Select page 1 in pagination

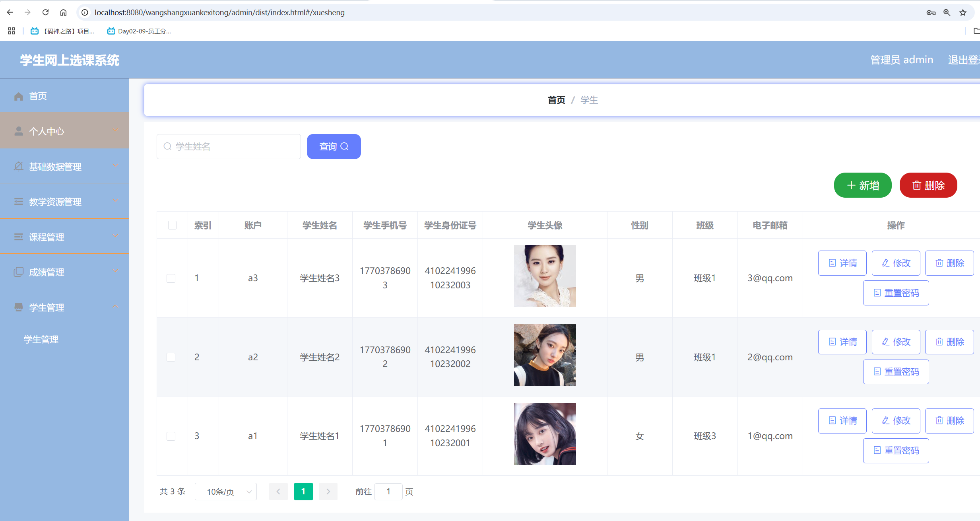click(303, 492)
